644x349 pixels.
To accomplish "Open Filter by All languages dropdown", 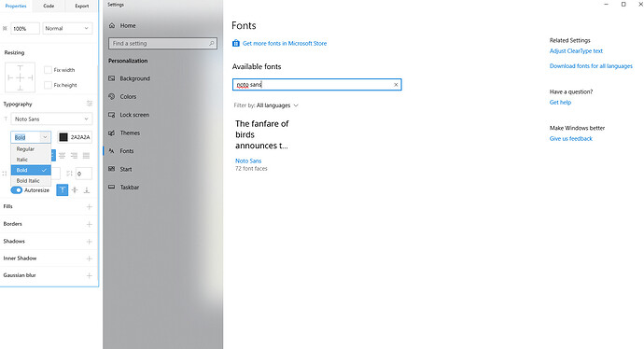I will point(266,105).
